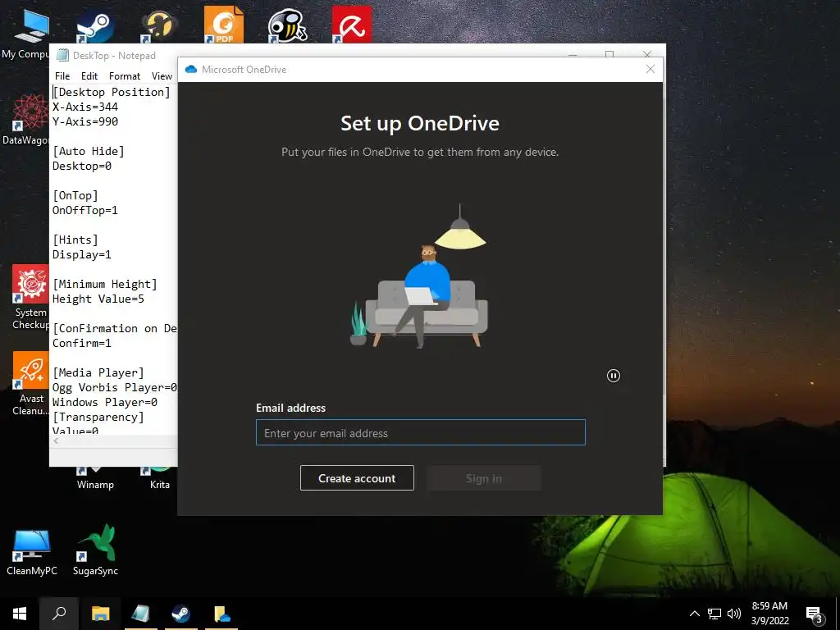
Task: Open the taskbar clock and date
Action: coord(769,614)
